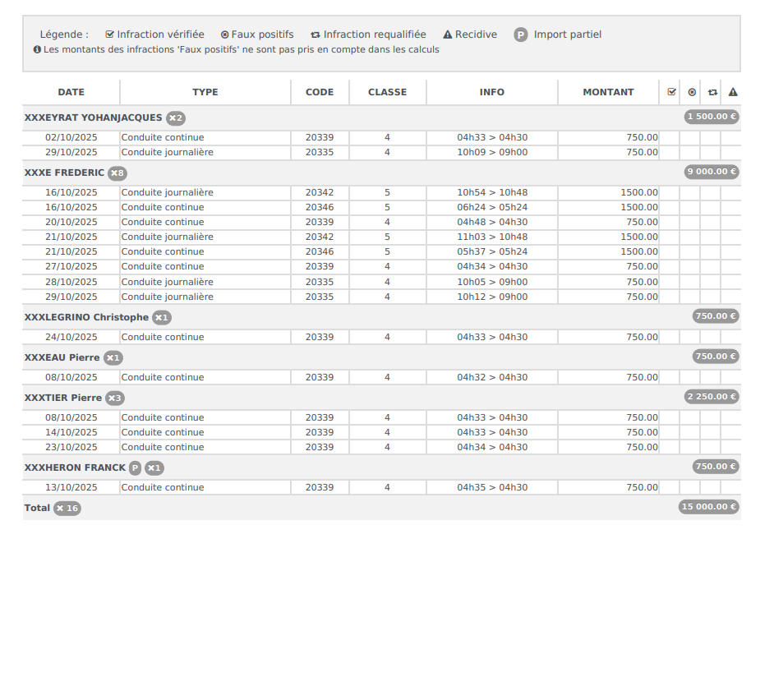Click the 2 250.00 € amount badge
This screenshot has height=700, width=774.
point(712,397)
